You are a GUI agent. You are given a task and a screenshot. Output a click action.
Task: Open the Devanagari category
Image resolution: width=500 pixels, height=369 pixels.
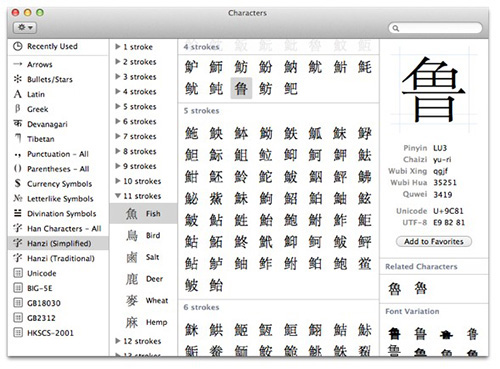[58, 124]
